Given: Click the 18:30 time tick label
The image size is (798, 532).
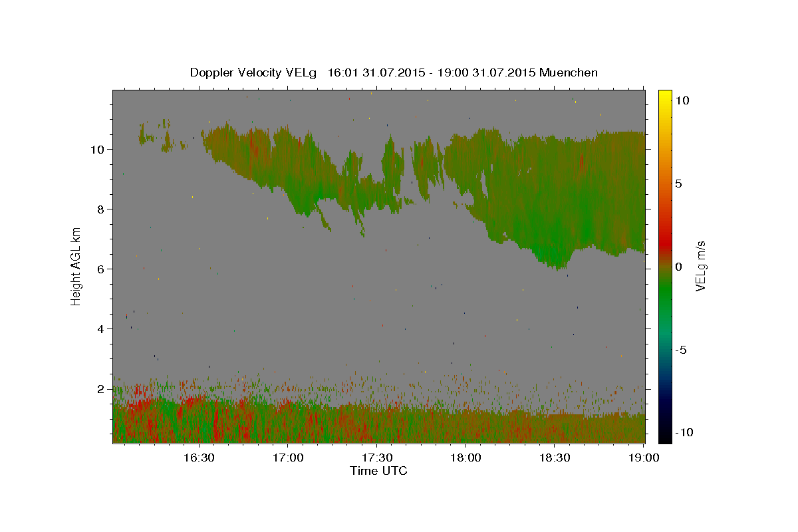Looking at the screenshot, I should point(555,458).
